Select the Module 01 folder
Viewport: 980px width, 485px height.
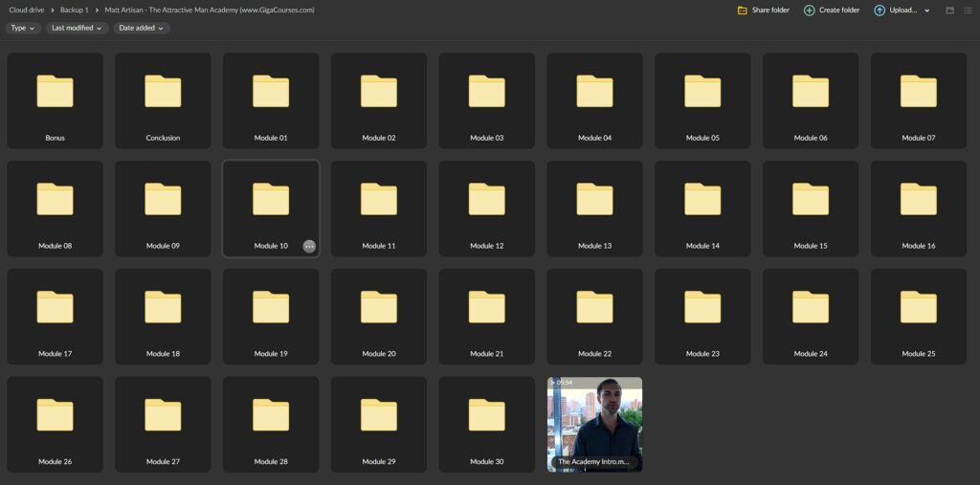click(271, 100)
